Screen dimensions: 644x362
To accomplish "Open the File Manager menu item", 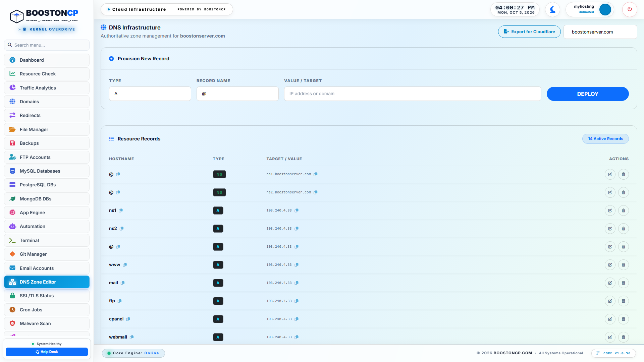I will pos(47,129).
